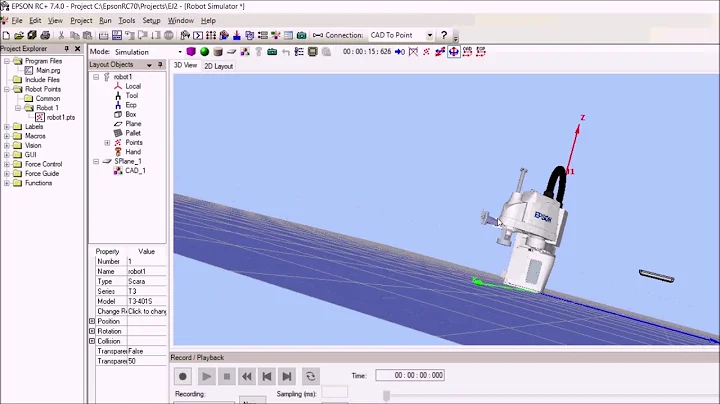Click the Sampling (ms) input field

(335, 393)
